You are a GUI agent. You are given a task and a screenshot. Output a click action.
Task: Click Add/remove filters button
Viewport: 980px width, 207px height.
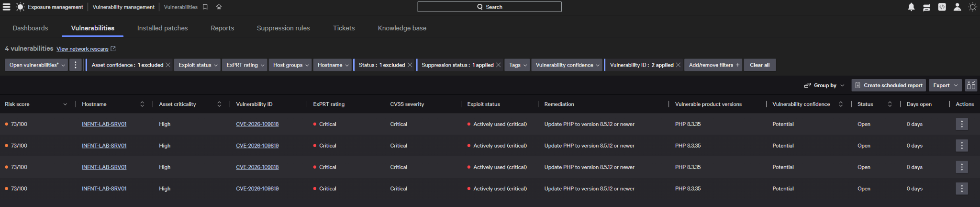click(713, 65)
